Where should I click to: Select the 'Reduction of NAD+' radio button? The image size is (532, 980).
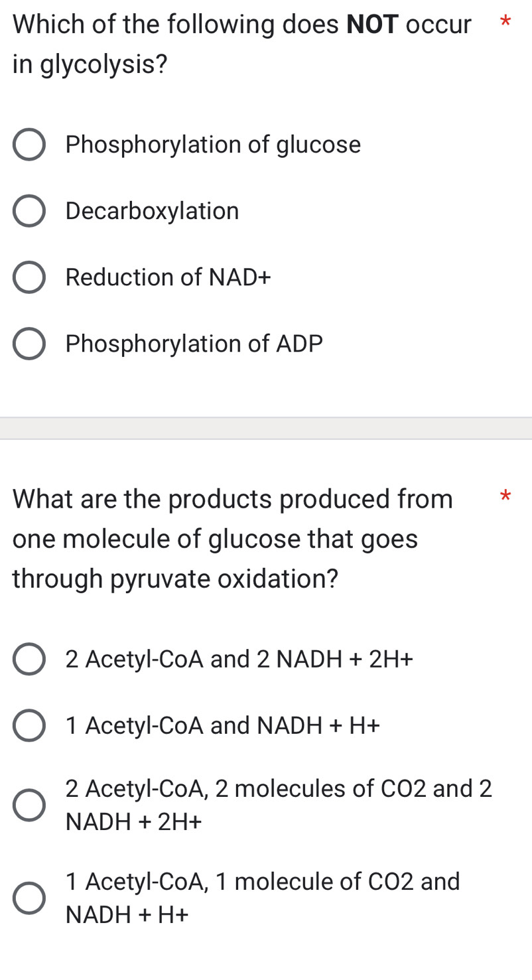point(29,277)
